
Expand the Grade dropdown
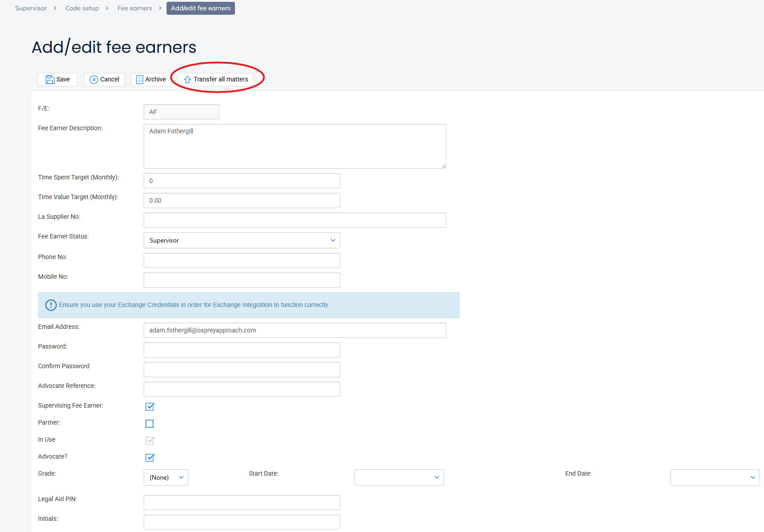[x=166, y=477]
